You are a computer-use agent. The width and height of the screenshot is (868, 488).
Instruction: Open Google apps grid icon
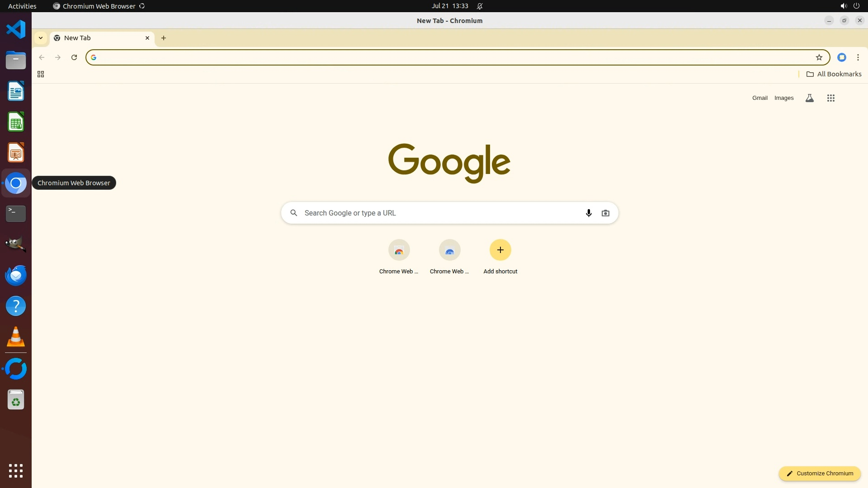point(830,98)
